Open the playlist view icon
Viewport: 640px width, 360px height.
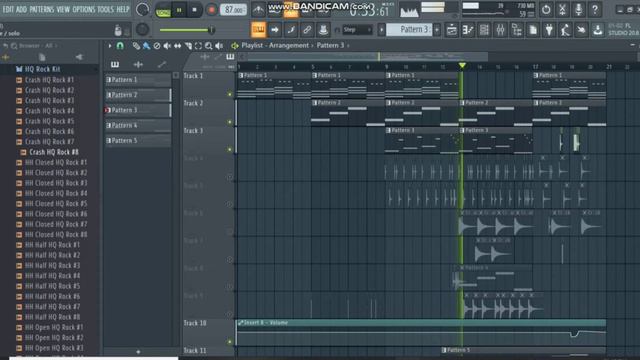[451, 29]
